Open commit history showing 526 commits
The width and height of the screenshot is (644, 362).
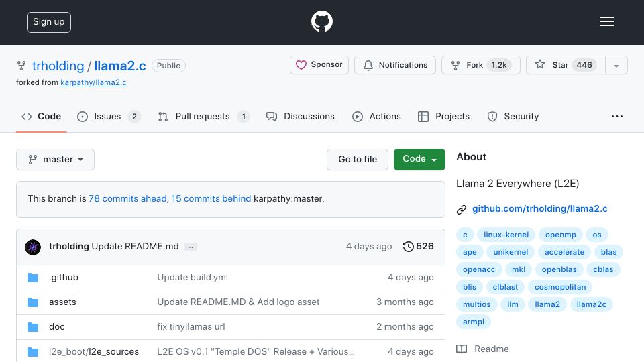click(x=418, y=246)
